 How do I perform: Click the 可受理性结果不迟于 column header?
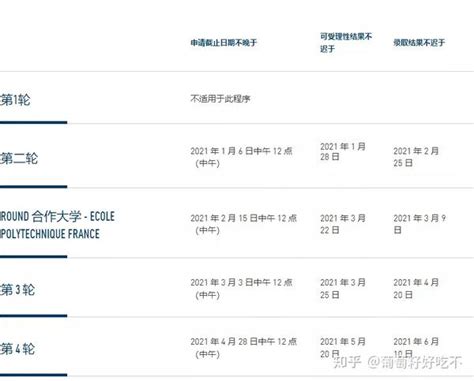[x=346, y=42]
